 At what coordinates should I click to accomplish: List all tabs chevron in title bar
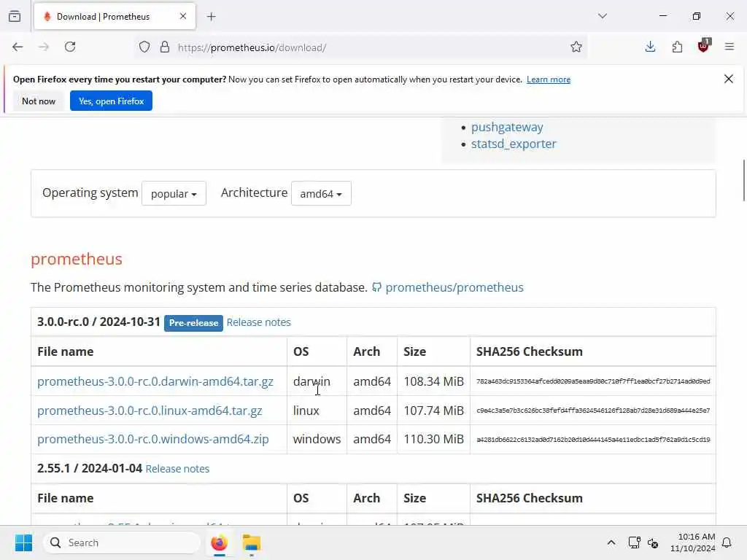(x=603, y=16)
